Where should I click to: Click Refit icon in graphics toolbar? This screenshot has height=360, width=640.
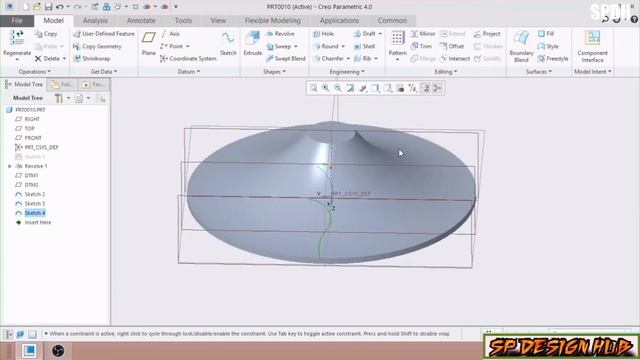pyautogui.click(x=313, y=88)
